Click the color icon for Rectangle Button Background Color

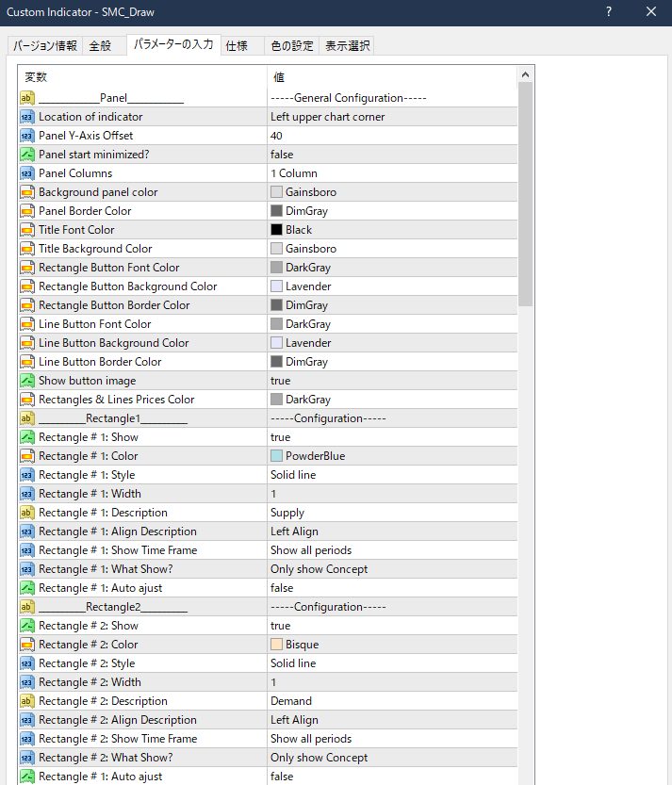pos(27,286)
